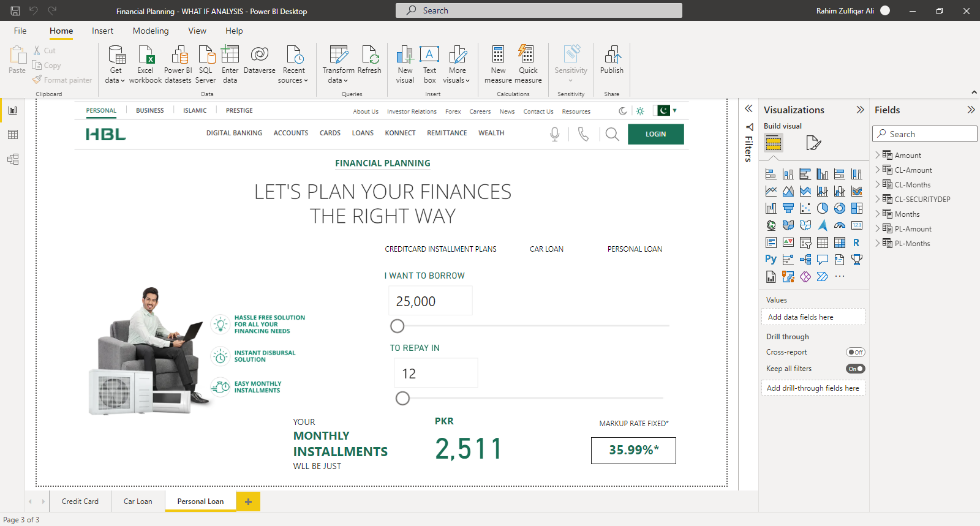Connect to SQL Server
The height and width of the screenshot is (526, 980).
coord(206,64)
